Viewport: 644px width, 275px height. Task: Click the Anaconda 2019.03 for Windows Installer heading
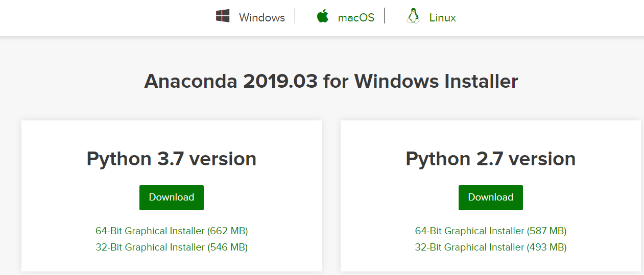coord(331,81)
